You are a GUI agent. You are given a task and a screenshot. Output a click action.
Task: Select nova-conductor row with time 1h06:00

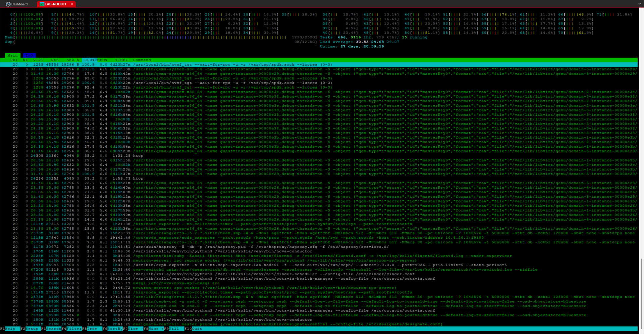click(319, 251)
